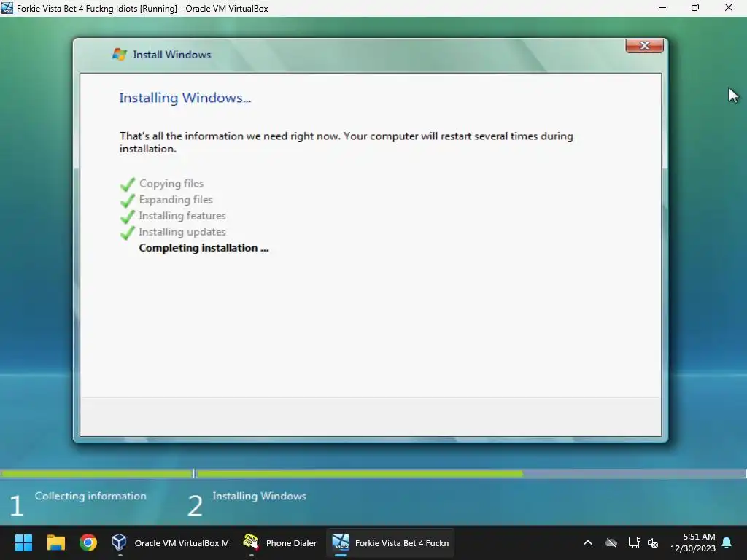Click the 'Installing Windows...' heading
747x560 pixels.
185,98
